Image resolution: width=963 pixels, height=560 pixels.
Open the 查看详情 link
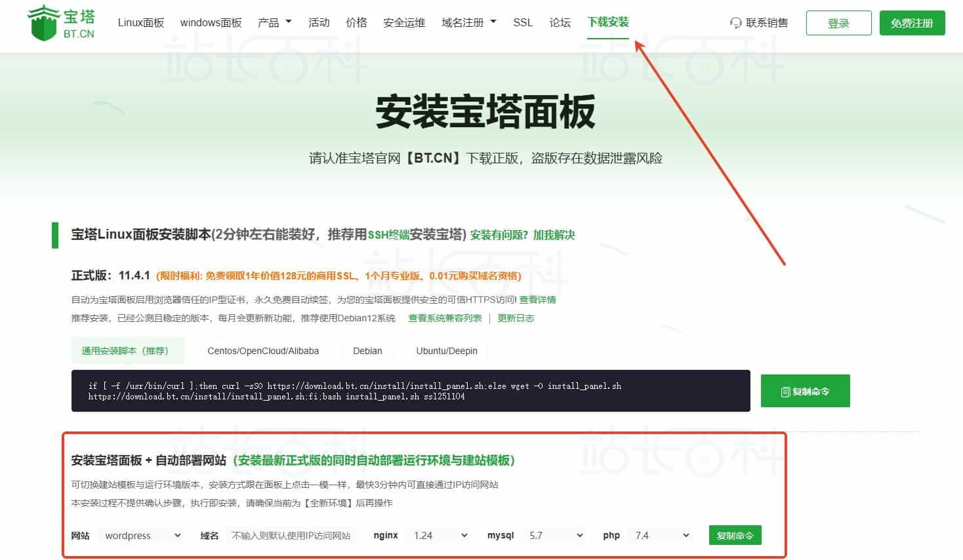pyautogui.click(x=537, y=300)
